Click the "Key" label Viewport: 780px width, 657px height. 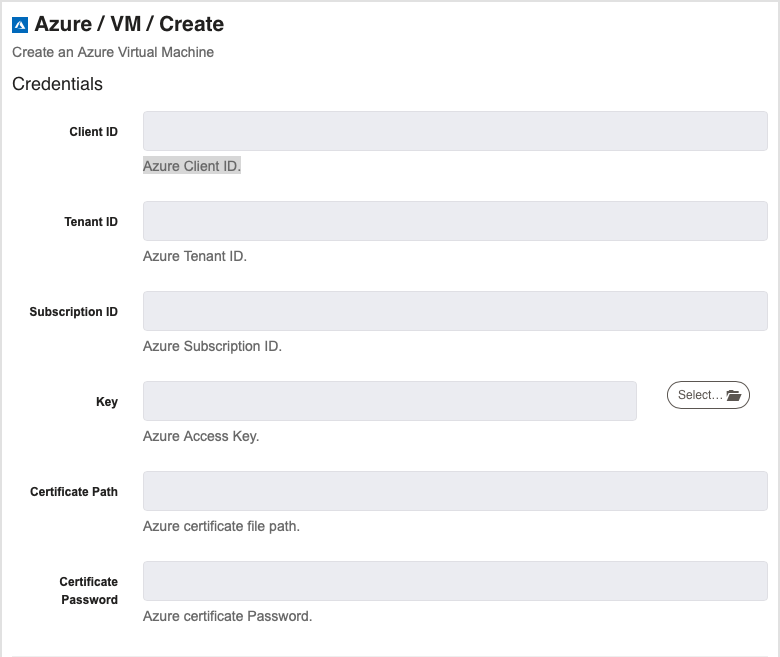coord(107,402)
